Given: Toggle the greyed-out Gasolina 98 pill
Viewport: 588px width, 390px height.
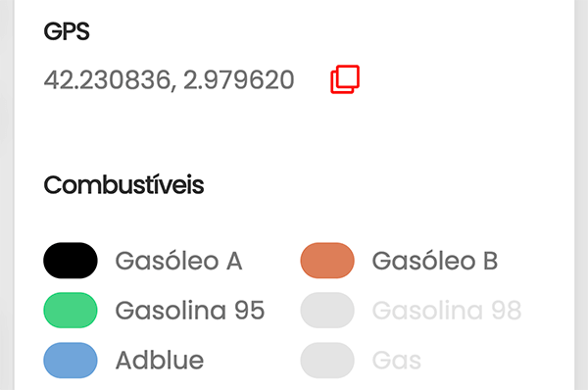Looking at the screenshot, I should tap(327, 310).
